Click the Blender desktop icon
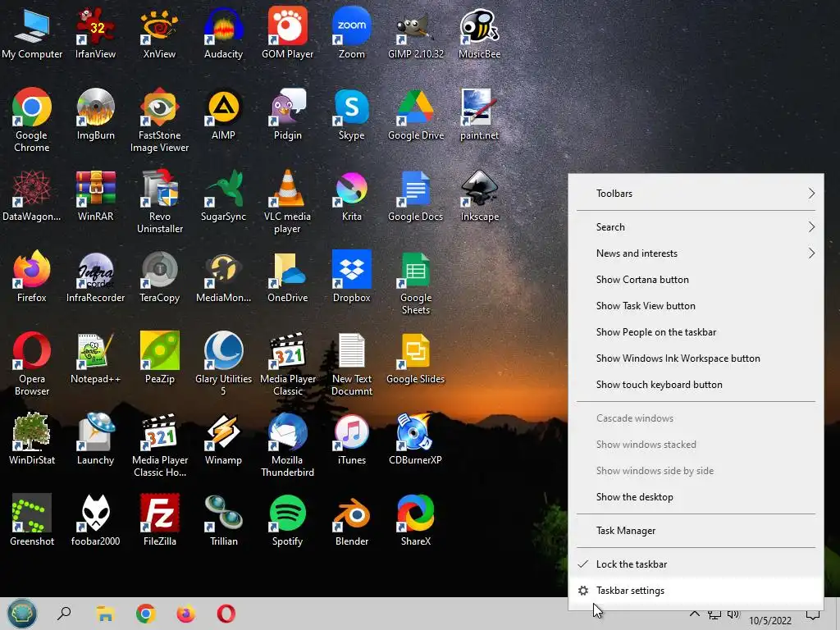The image size is (840, 630). tap(351, 521)
